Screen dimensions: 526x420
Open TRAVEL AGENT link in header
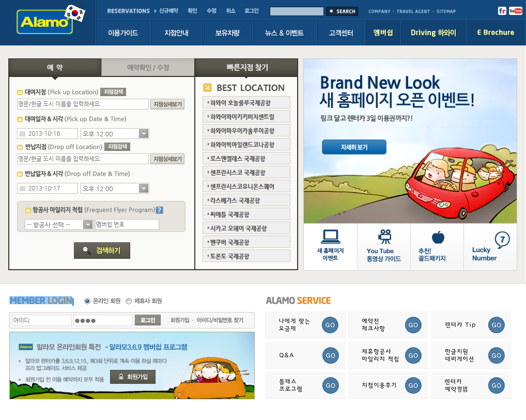click(413, 11)
